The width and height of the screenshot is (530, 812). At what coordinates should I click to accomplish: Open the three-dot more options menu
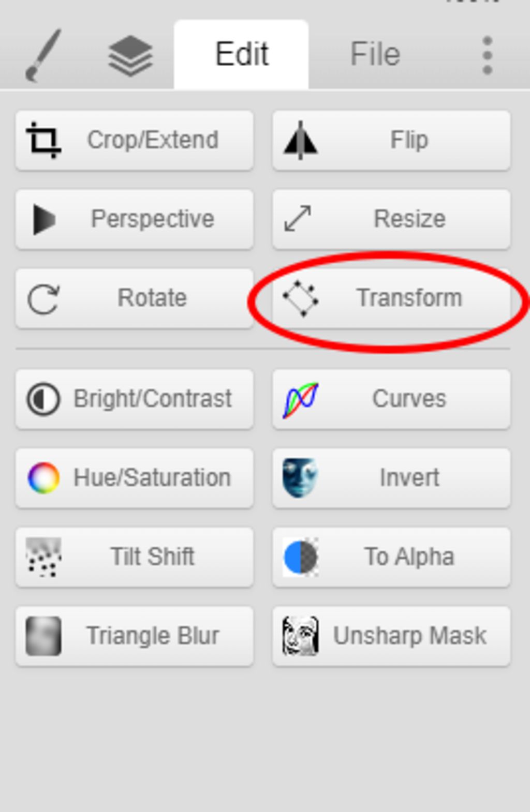487,55
